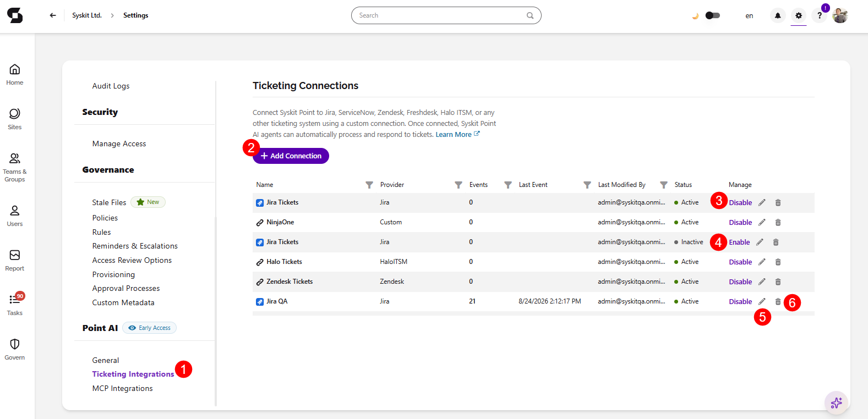Open the Events column filter
This screenshot has height=419, width=868.
click(x=508, y=185)
